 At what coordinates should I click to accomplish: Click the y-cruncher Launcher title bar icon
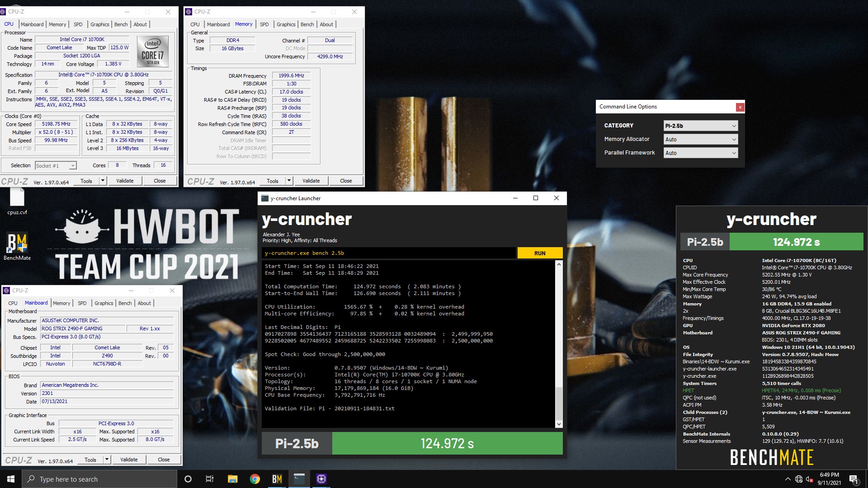point(265,198)
